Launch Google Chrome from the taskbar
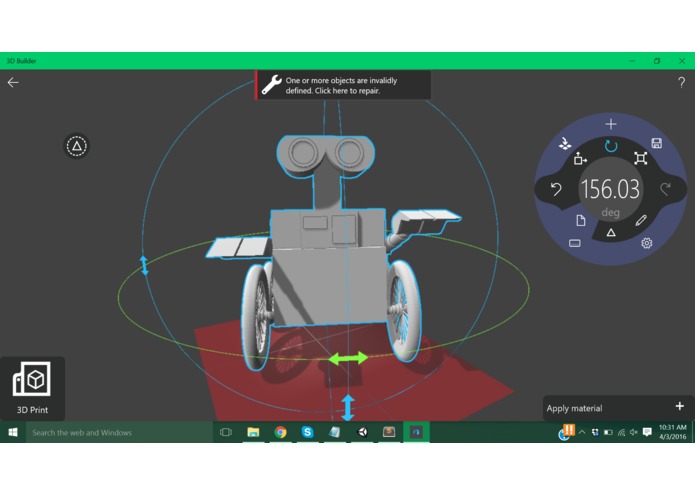This screenshot has width=695, height=494. [280, 432]
